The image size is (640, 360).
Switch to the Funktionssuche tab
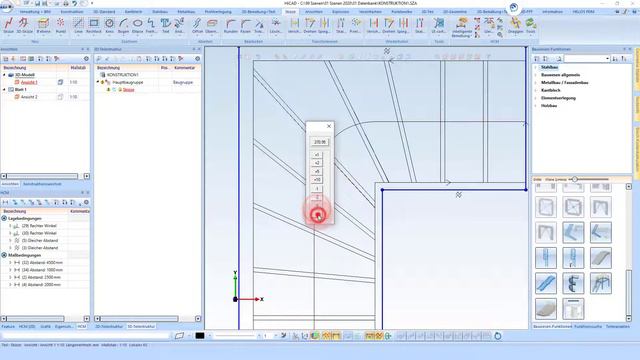coord(588,327)
